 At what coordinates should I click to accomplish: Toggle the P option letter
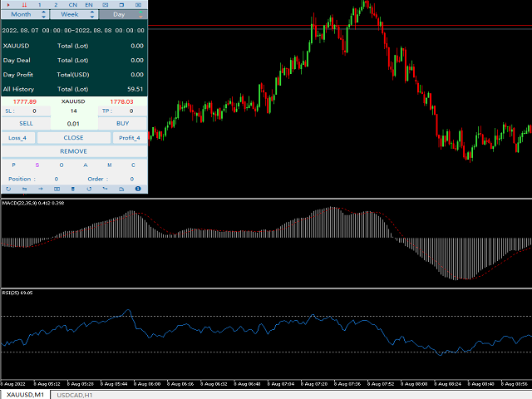pos(13,165)
